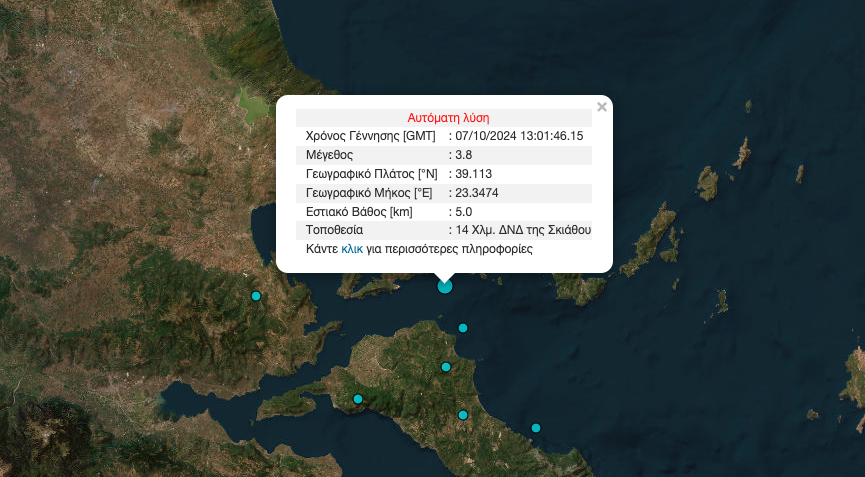
Task: Click the longitude value 23.3474
Action: pyautogui.click(x=478, y=192)
